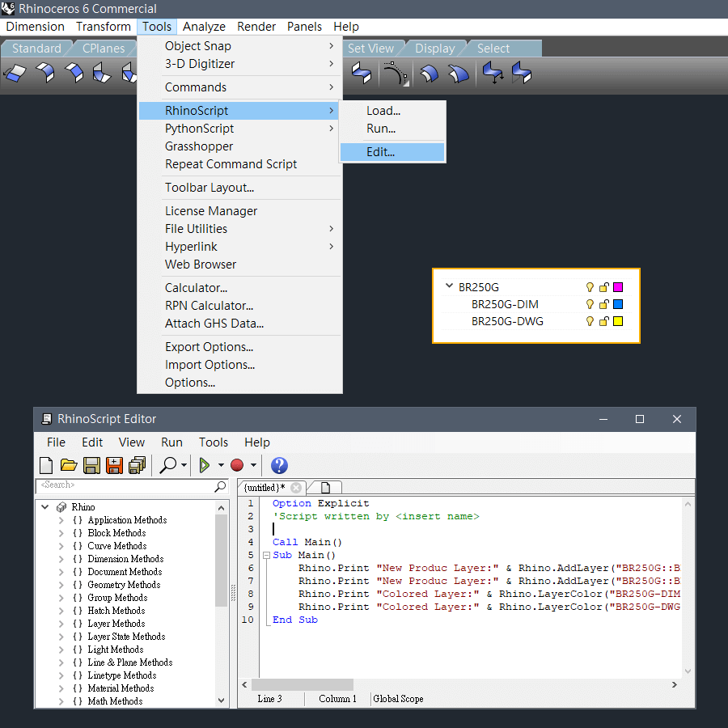
Task: Click blend surface icon after arc tool
Action: pyautogui.click(x=430, y=74)
